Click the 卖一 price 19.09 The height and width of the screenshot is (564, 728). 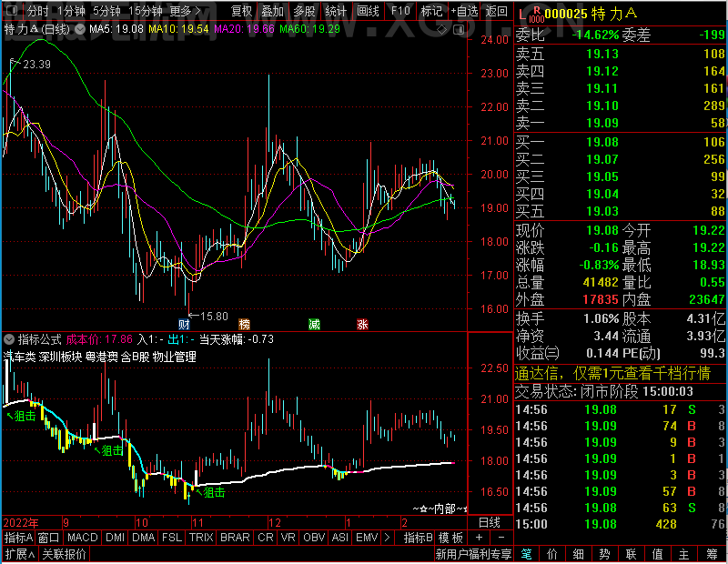[602, 123]
